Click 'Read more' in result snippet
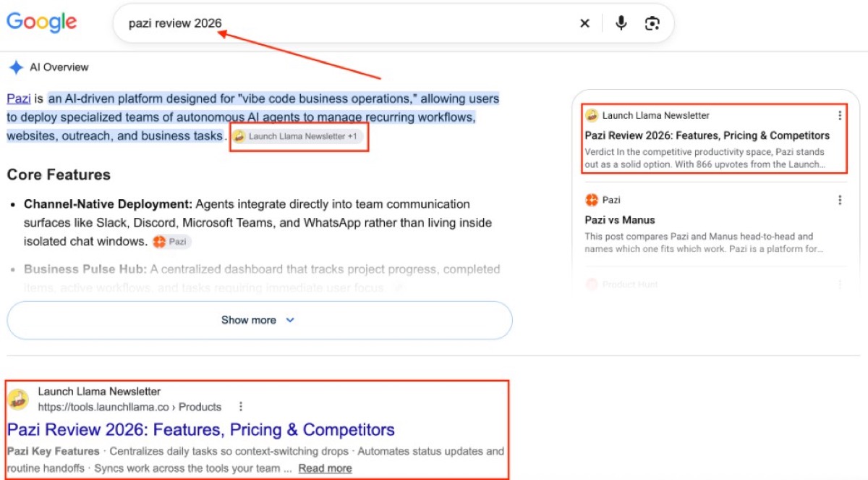 click(325, 468)
